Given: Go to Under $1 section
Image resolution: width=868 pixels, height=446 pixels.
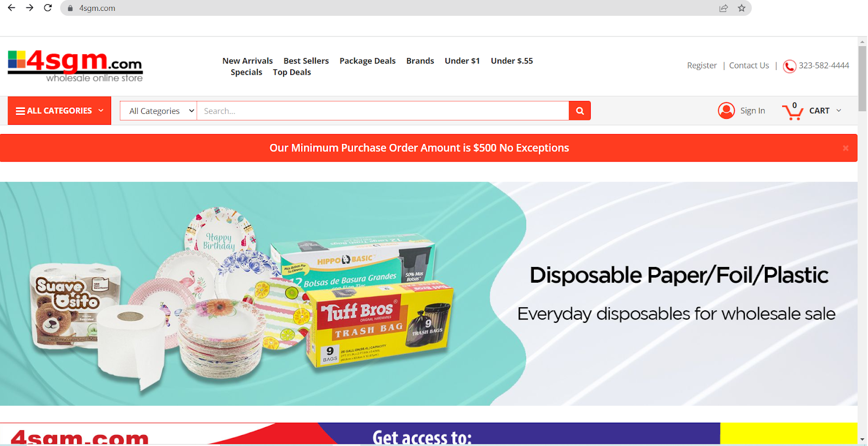Looking at the screenshot, I should 462,61.
